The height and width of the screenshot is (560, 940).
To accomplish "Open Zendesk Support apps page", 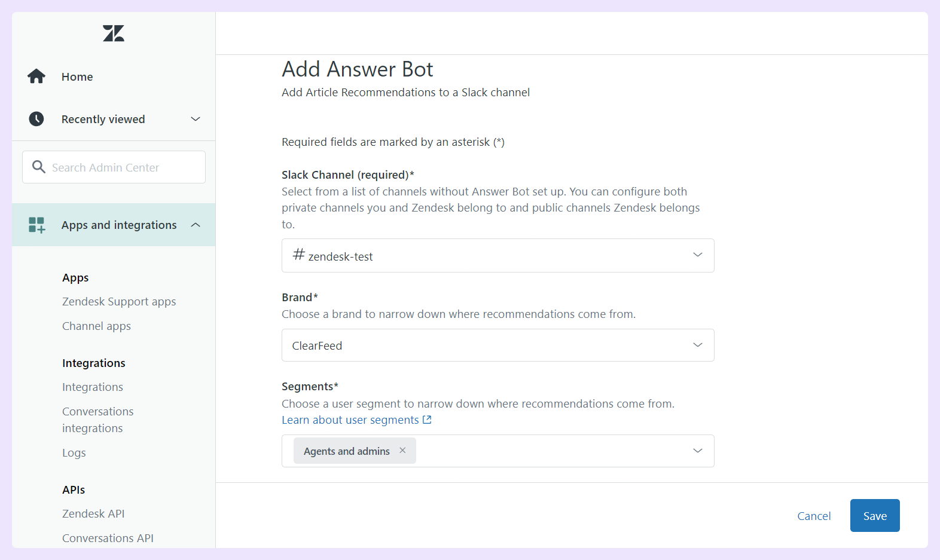I will coord(119,302).
